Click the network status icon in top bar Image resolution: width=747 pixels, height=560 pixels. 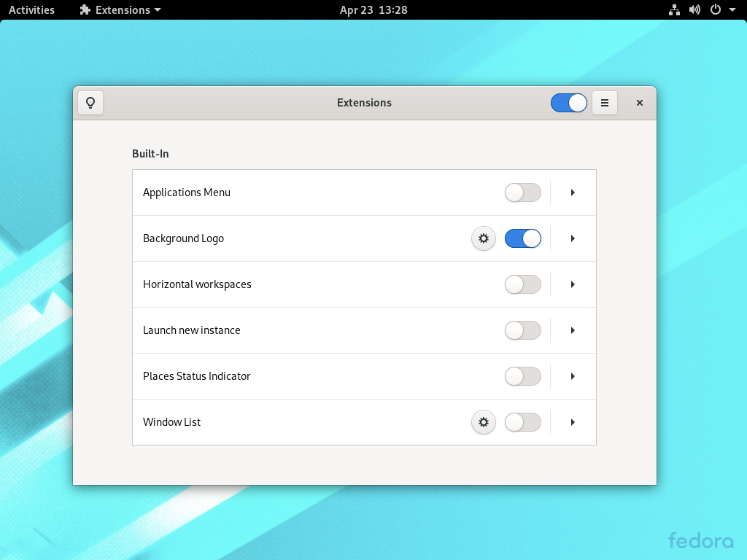[x=673, y=9]
